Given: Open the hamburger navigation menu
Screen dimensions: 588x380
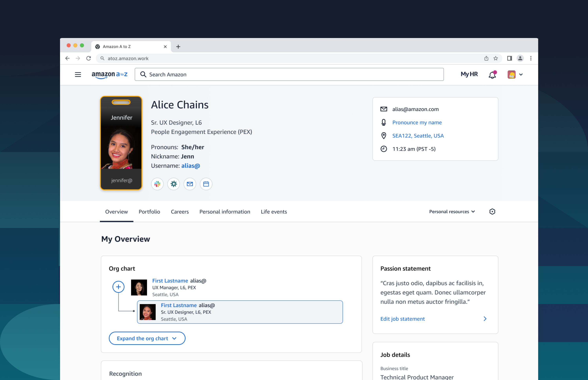Looking at the screenshot, I should [x=78, y=74].
